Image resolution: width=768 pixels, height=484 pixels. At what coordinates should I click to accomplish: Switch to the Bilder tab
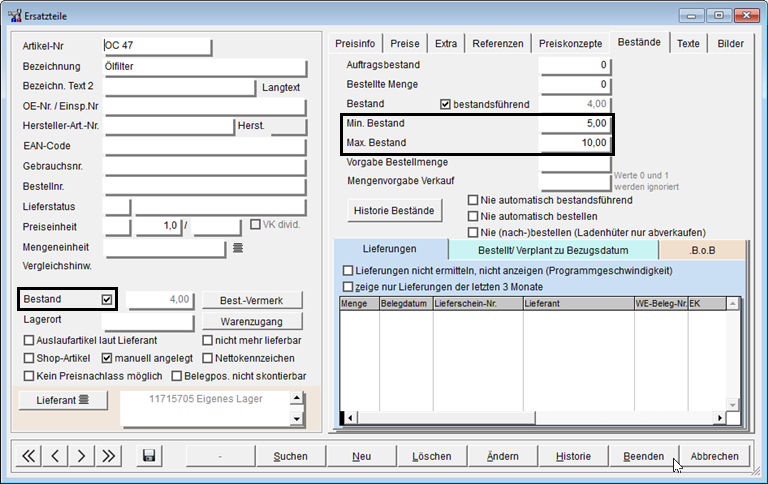tap(730, 44)
